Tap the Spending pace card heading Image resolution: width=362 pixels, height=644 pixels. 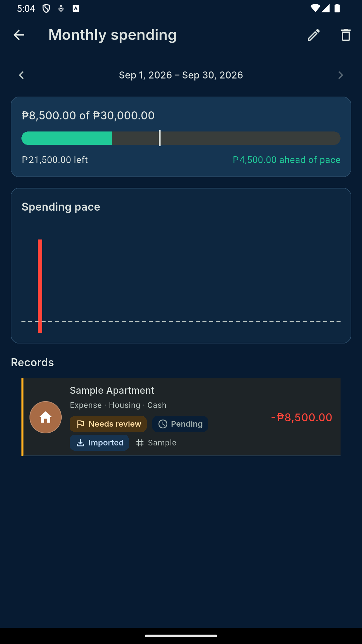61,207
